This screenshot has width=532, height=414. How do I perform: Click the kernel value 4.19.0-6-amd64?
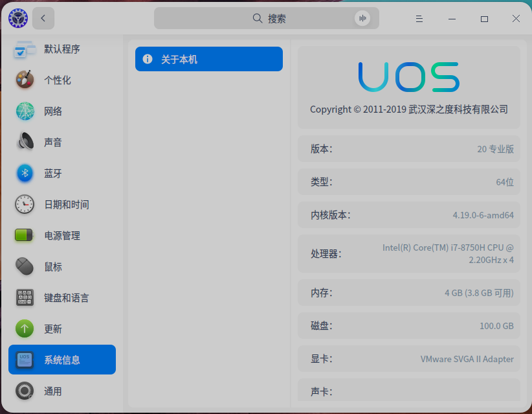coord(483,215)
